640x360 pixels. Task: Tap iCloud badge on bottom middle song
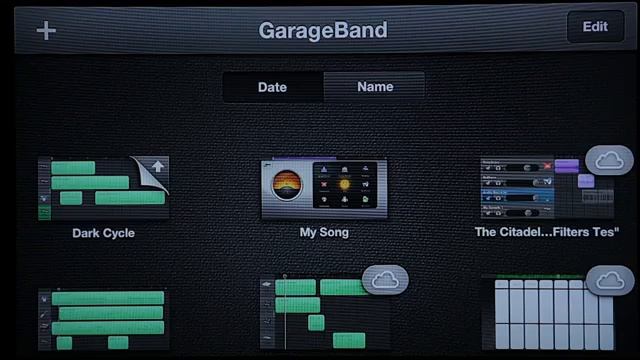[x=385, y=280]
